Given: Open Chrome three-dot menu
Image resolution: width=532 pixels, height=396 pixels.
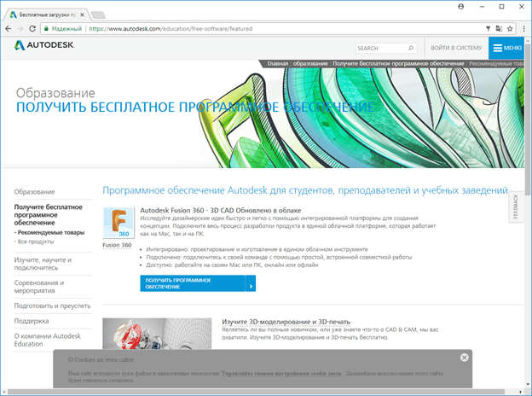Looking at the screenshot, I should 523,29.
